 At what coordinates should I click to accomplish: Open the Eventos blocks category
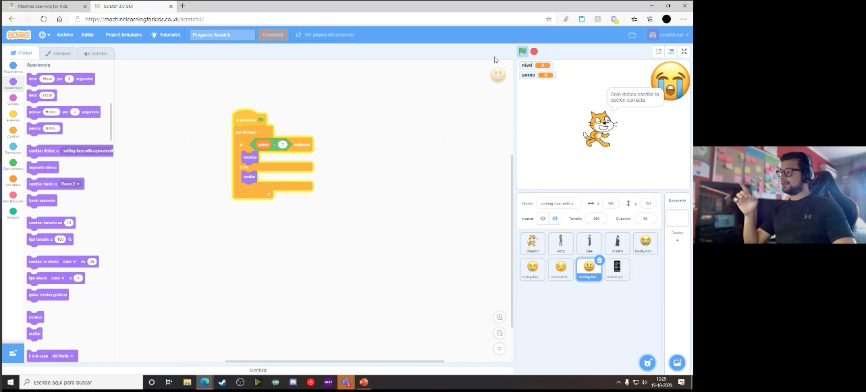(13, 116)
